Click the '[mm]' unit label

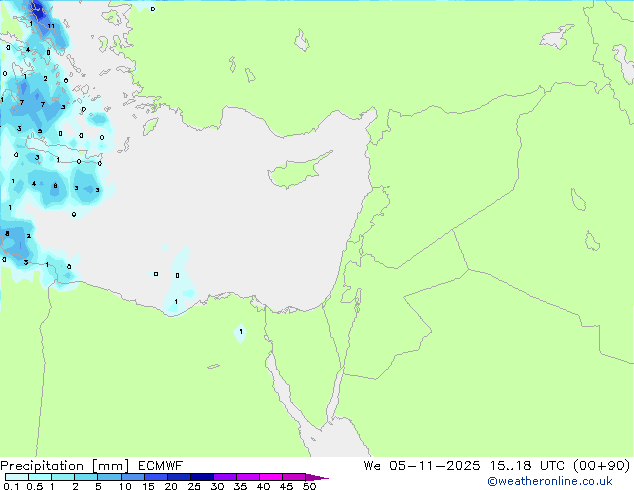[x=110, y=466]
